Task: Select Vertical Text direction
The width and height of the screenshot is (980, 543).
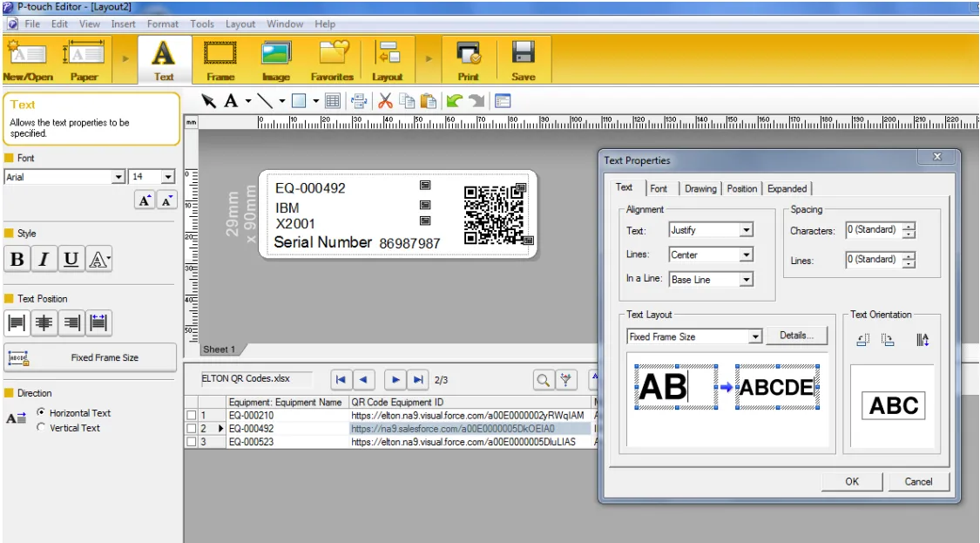Action: [x=41, y=427]
